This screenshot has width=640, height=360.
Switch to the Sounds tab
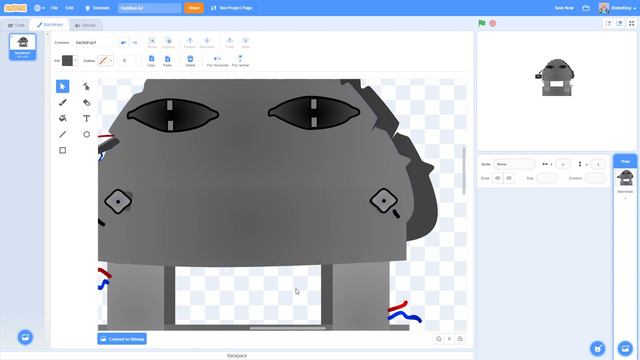85,25
